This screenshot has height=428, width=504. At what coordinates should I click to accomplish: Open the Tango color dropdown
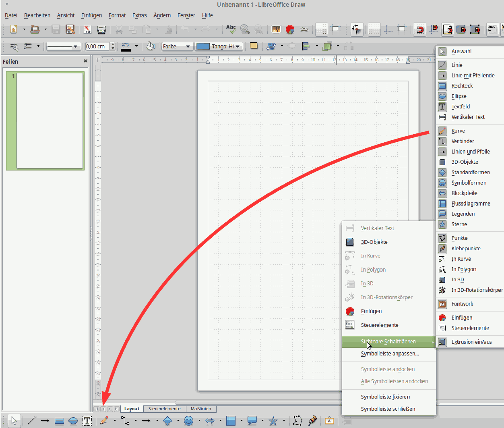[x=219, y=46]
